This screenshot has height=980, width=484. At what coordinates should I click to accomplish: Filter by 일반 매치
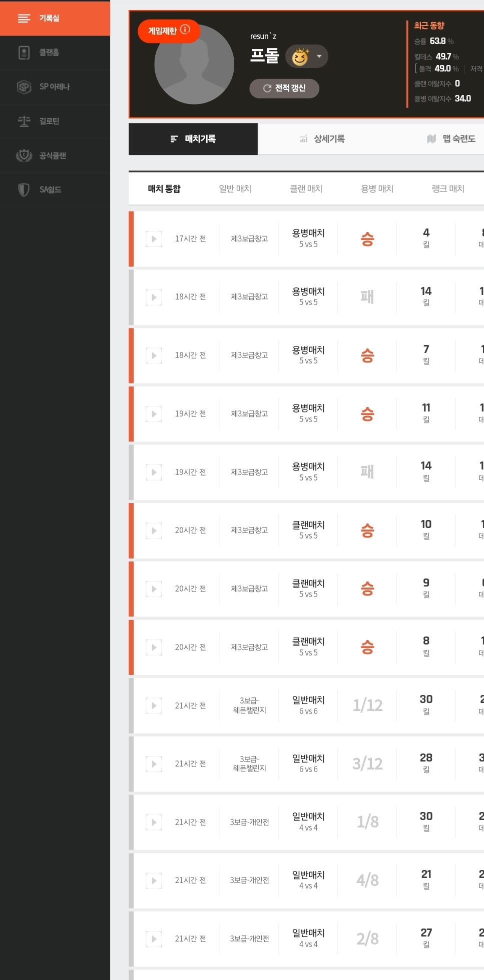coord(235,188)
